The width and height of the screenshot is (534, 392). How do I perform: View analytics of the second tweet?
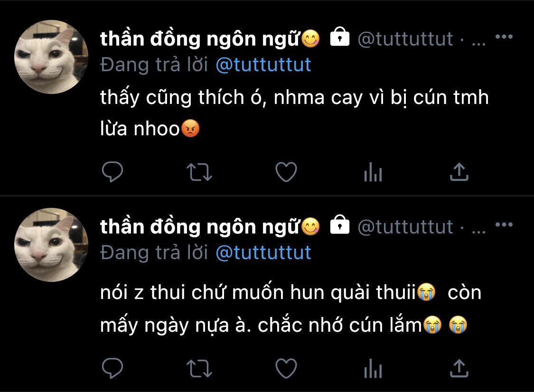pyautogui.click(x=373, y=368)
